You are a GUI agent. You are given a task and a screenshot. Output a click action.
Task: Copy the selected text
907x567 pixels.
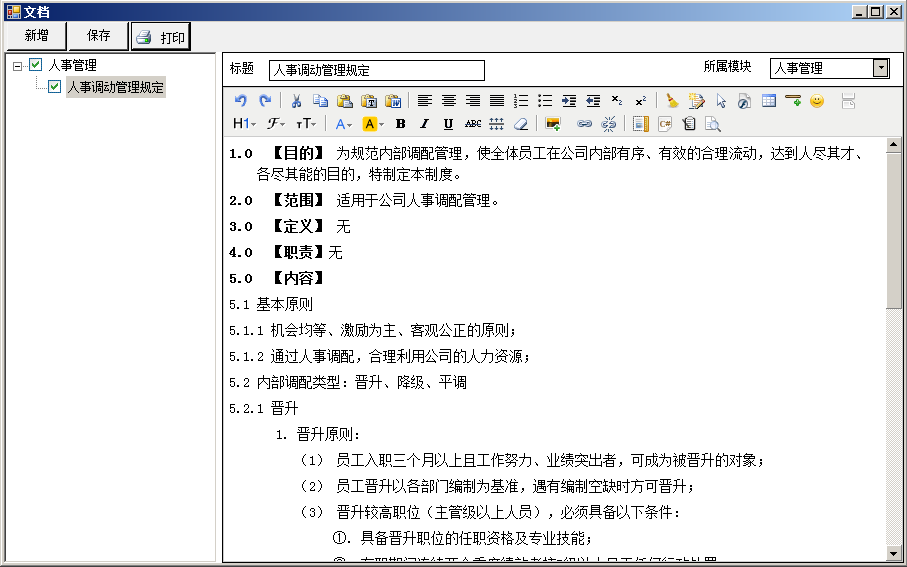pos(320,101)
